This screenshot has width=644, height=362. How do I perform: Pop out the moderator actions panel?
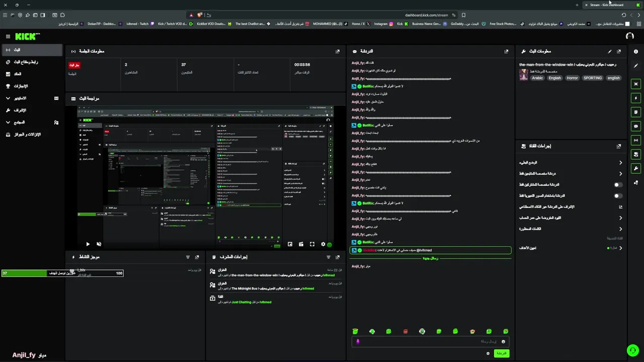(x=338, y=257)
